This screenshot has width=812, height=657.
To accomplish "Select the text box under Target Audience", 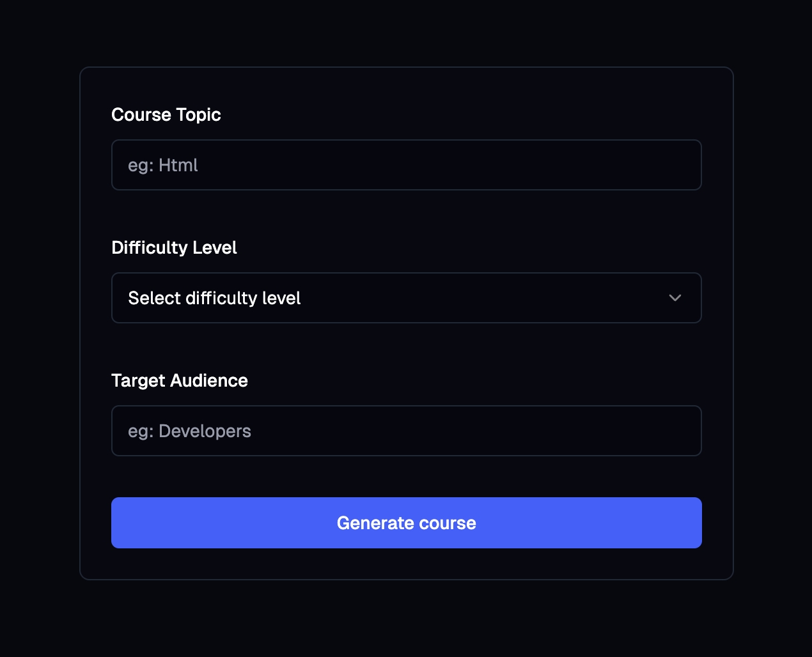I will pos(407,431).
